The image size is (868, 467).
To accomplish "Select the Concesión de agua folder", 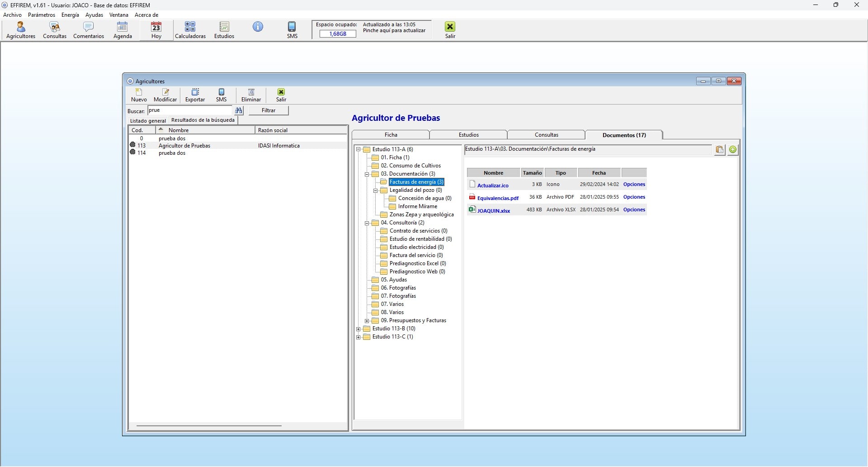I will [425, 198].
